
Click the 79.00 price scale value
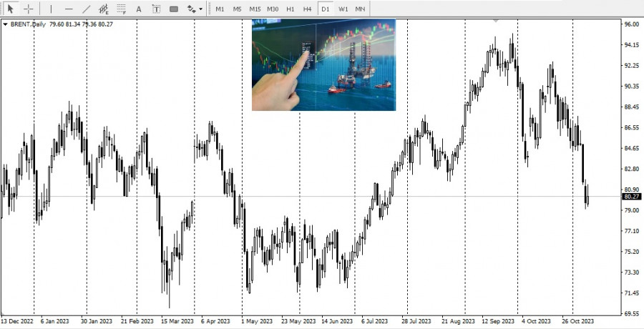(631, 210)
